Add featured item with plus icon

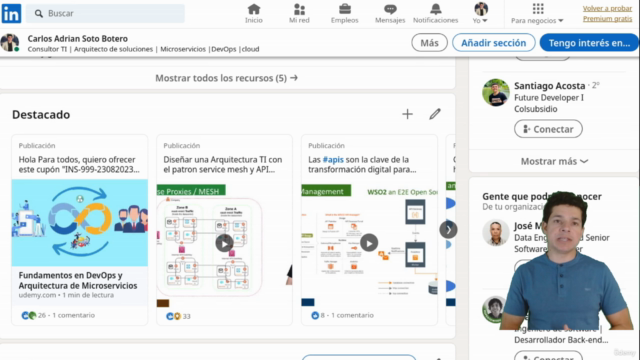pyautogui.click(x=407, y=114)
